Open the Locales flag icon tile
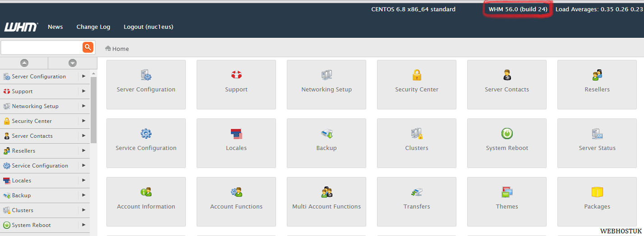Viewport: 644px width, 236px height. (236, 134)
